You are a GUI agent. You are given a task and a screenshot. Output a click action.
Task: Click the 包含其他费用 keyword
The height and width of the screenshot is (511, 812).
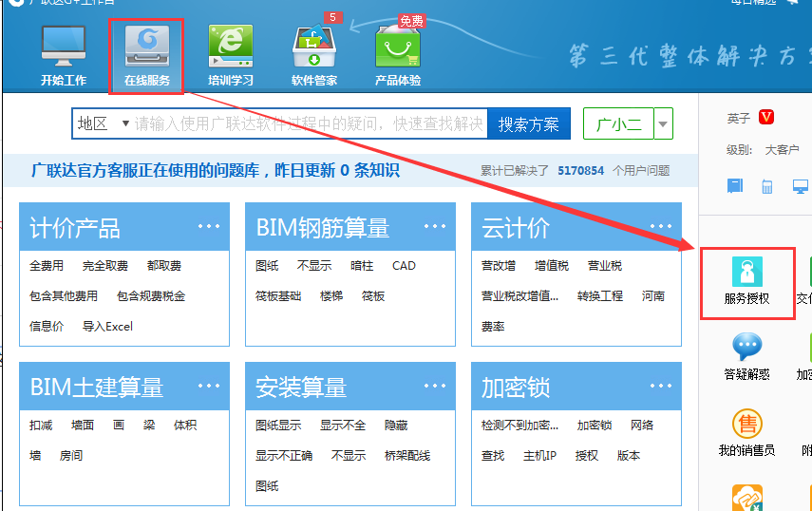64,296
